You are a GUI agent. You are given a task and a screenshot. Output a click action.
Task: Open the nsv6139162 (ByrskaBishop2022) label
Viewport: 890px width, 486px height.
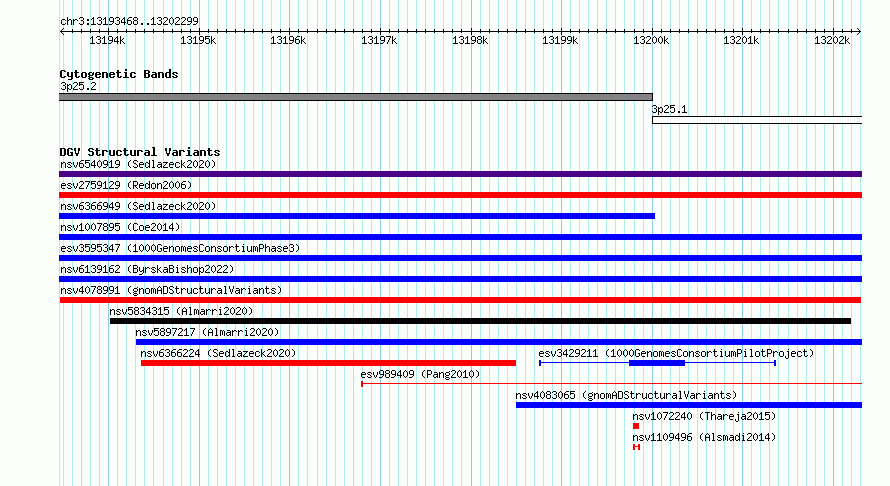[147, 269]
